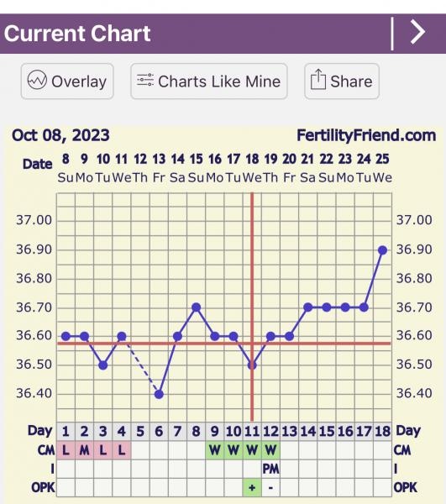Click the Charts Like Mine sliders icon
The image size is (446, 504).
tap(145, 80)
